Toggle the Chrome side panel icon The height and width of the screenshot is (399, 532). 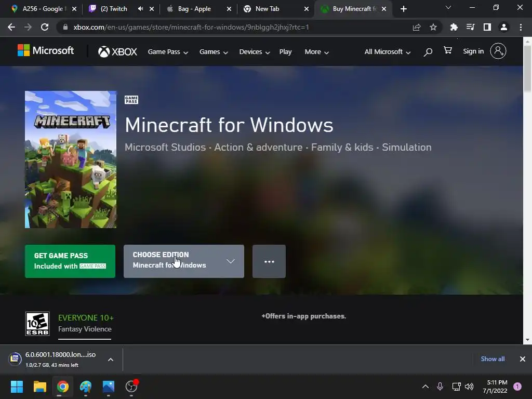(x=487, y=27)
